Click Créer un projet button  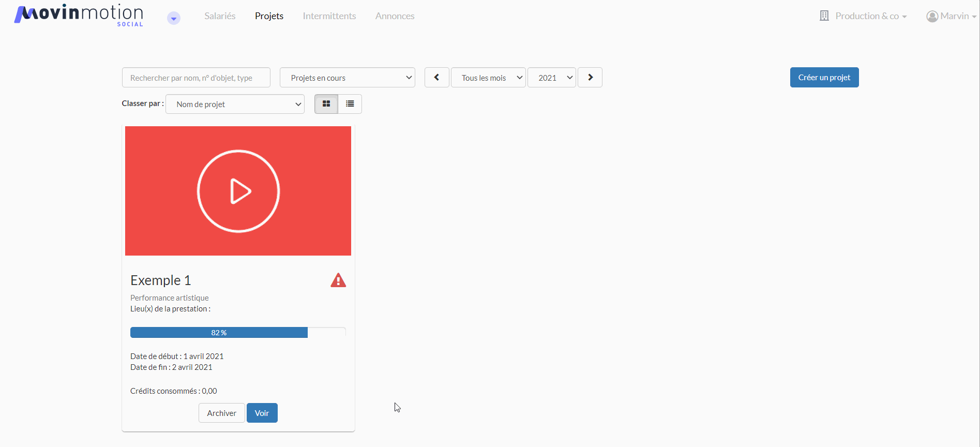pos(824,78)
